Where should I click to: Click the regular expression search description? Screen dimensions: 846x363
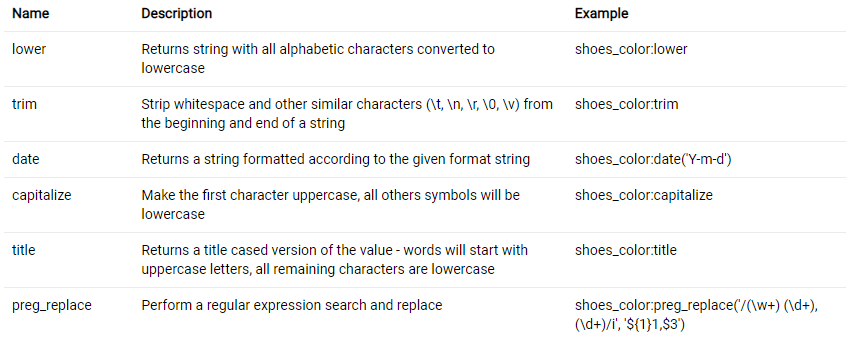point(292,305)
